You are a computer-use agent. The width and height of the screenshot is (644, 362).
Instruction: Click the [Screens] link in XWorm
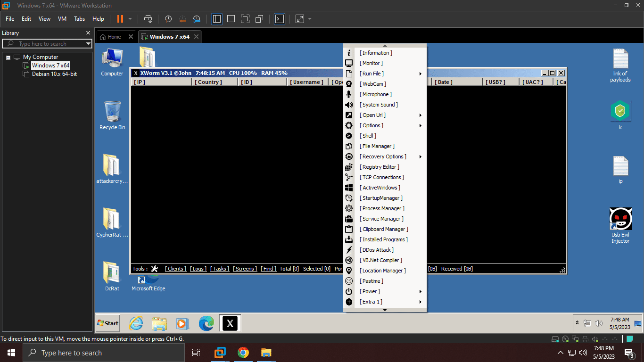coord(245,269)
